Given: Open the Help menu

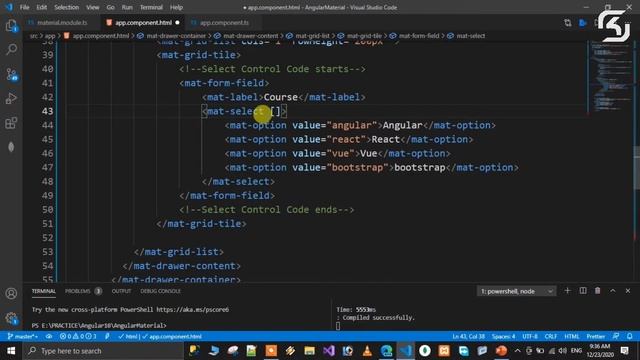Looking at the screenshot, I should 176,7.
